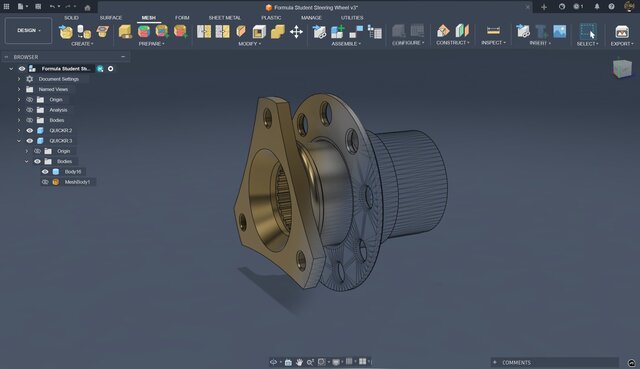Viewport: 640px width, 369px height.
Task: Click the Insert Mesh icon in Create group
Action: coord(66,31)
